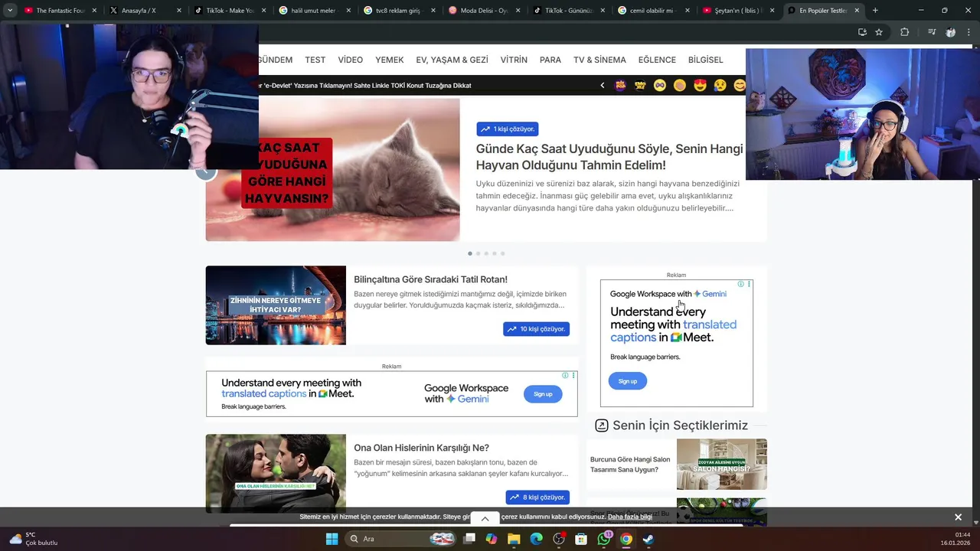This screenshot has width=980, height=551.
Task: Open Bilinçaltına Göre Sıradaki Tatil Rotan quiz
Action: point(430,279)
